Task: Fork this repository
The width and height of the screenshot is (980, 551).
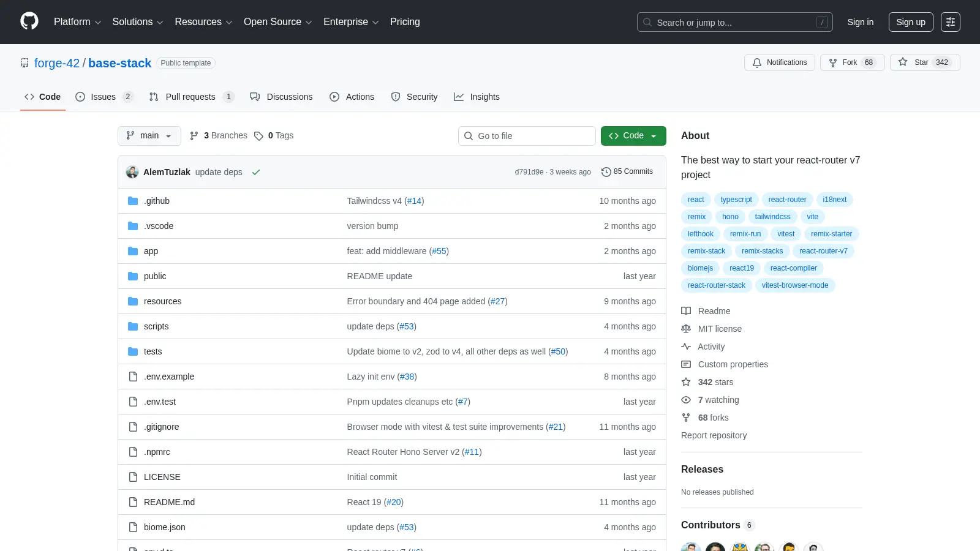Action: pyautogui.click(x=852, y=62)
